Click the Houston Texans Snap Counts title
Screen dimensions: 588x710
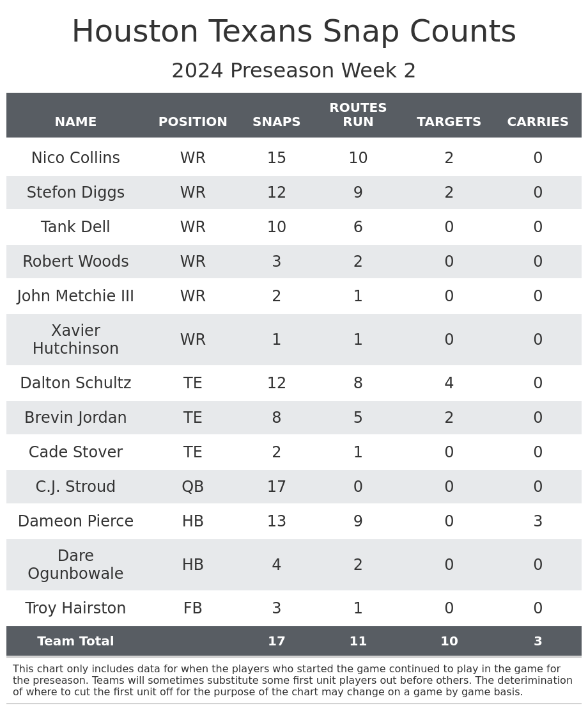point(294,32)
